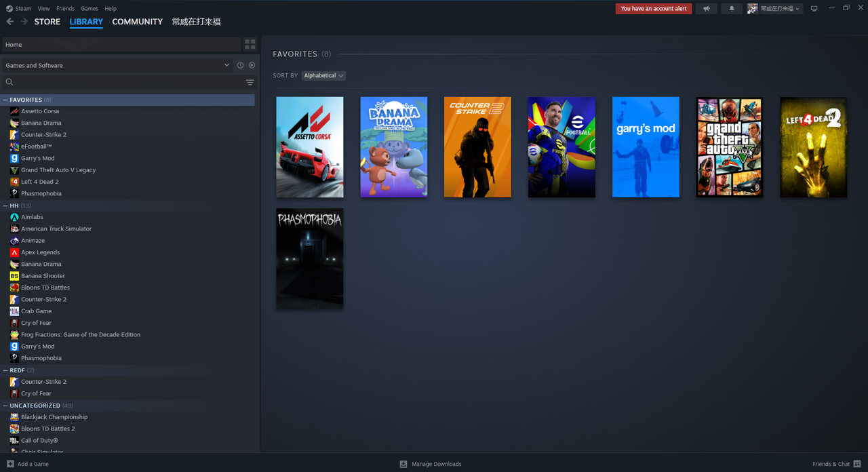The image size is (868, 472).
Task: Click the LIBRARY tab
Action: click(x=86, y=22)
